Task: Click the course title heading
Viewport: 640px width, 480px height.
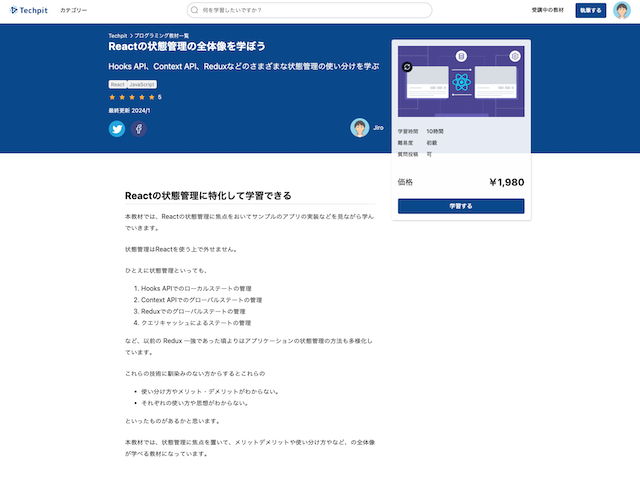Action: [187, 47]
